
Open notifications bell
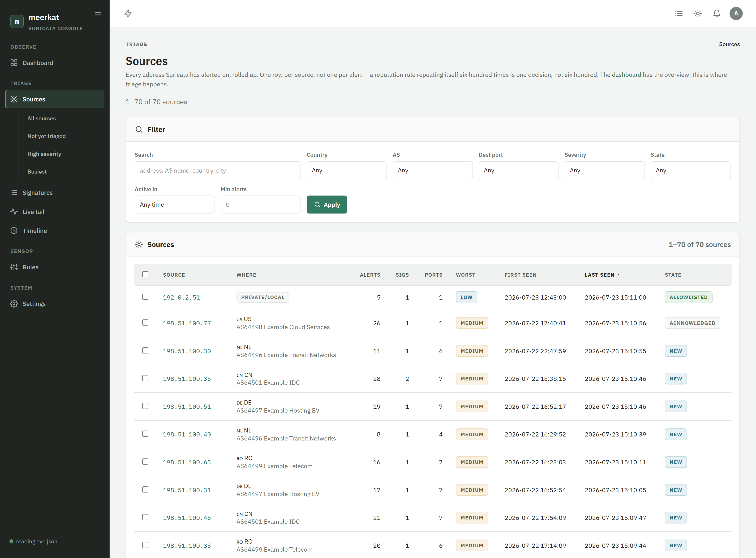717,13
